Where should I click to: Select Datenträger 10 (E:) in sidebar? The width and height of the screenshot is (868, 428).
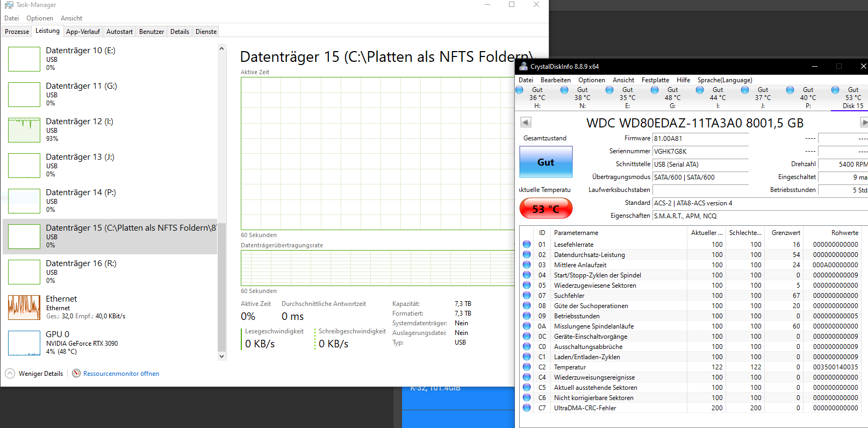(x=110, y=59)
